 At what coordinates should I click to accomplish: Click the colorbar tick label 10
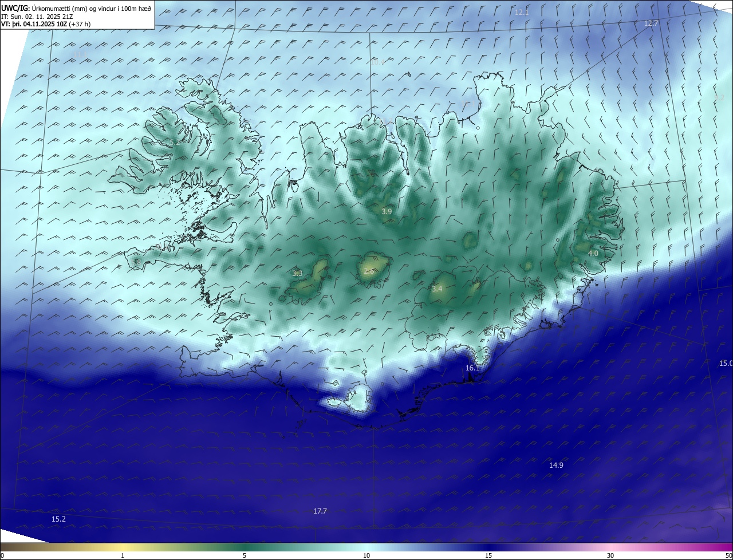[366, 556]
